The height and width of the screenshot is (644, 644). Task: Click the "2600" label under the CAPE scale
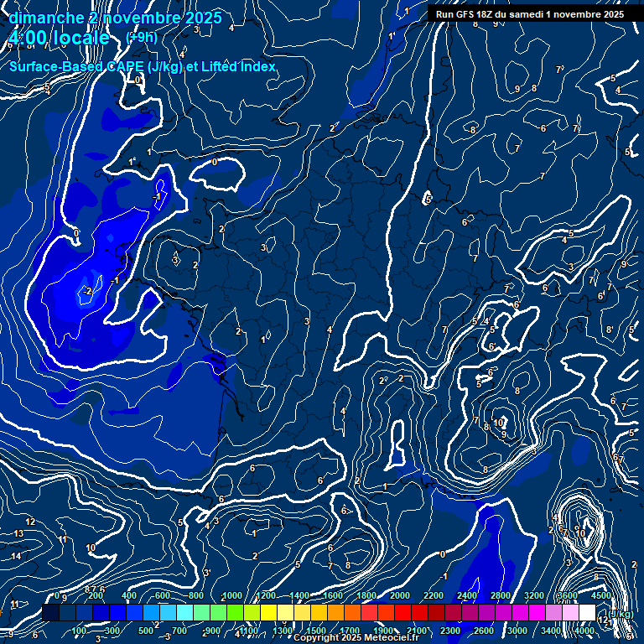484,631
